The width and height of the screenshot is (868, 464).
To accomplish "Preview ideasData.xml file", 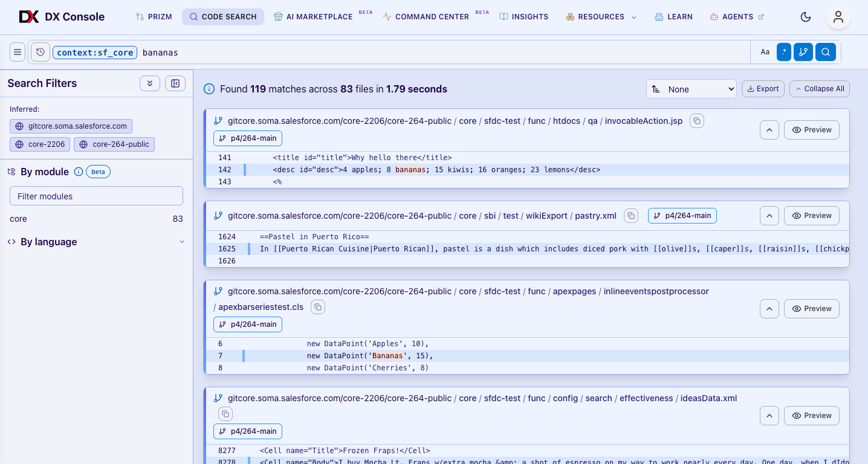I will [812, 416].
